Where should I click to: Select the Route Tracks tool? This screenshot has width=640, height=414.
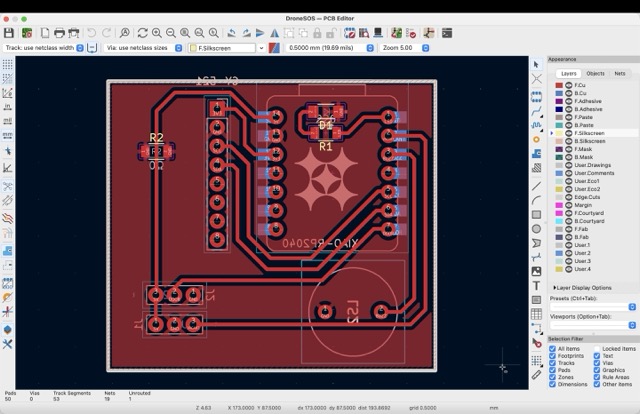click(536, 111)
